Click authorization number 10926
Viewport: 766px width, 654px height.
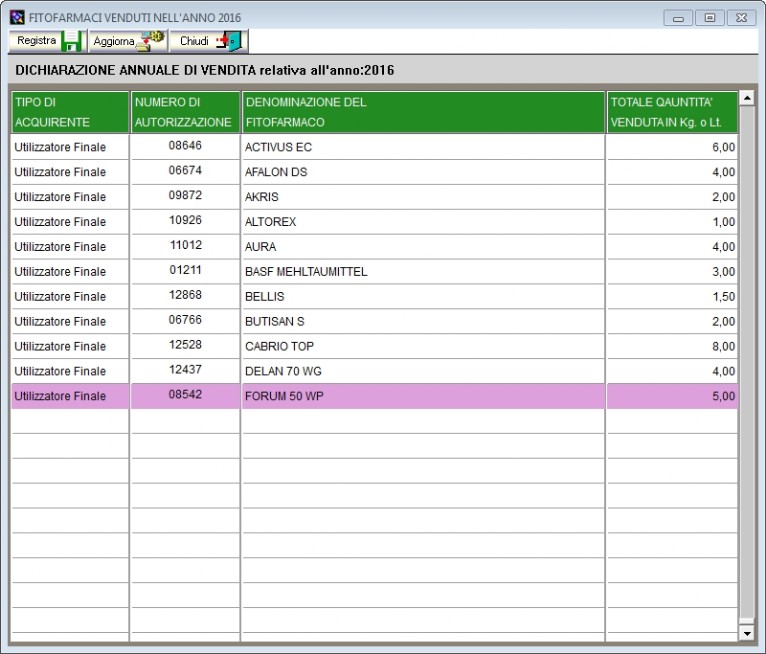[x=185, y=220]
